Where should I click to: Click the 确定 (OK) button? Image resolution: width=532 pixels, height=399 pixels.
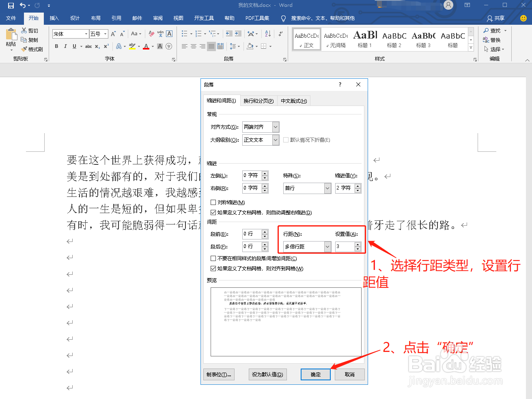[x=316, y=375]
